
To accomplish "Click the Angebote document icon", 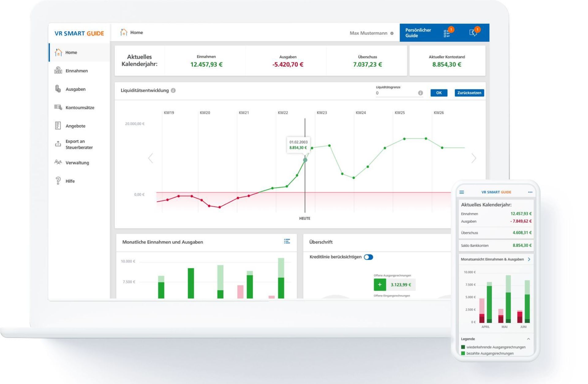I will 58,125.
